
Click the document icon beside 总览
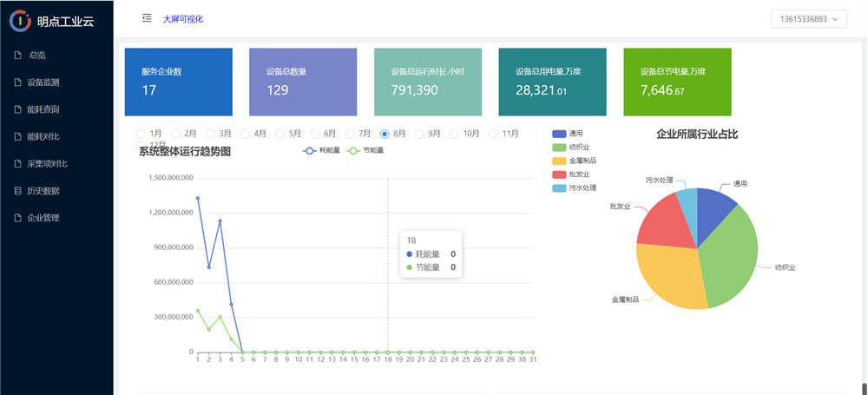[17, 56]
